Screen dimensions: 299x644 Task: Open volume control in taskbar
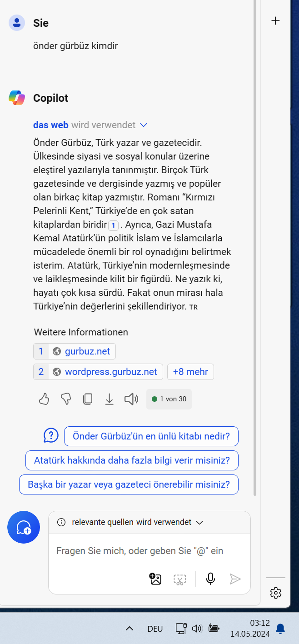pos(197,629)
